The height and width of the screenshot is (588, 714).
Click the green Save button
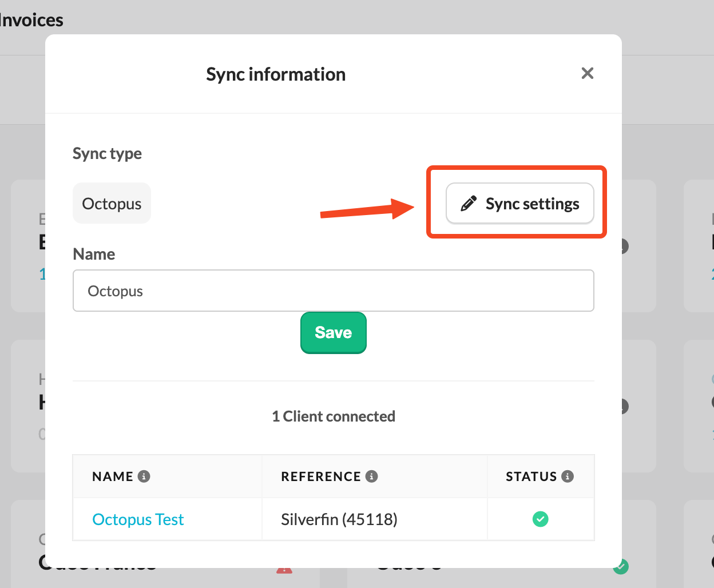334,332
